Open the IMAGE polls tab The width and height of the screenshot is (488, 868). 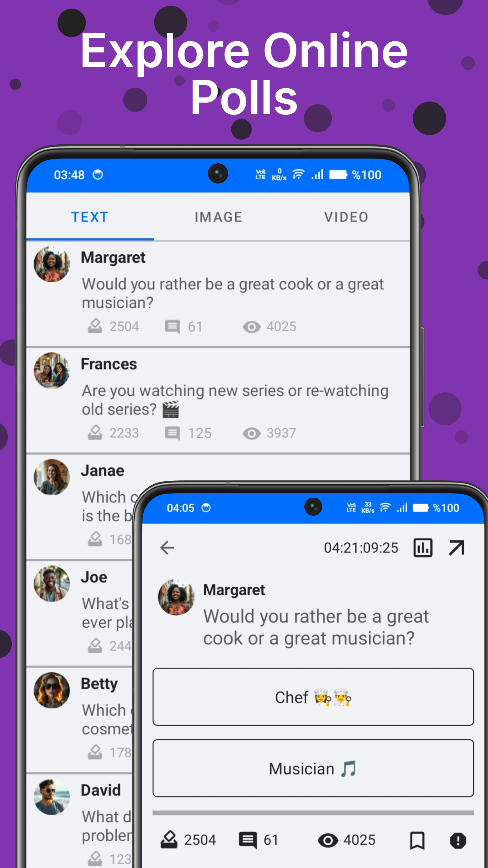click(x=218, y=217)
